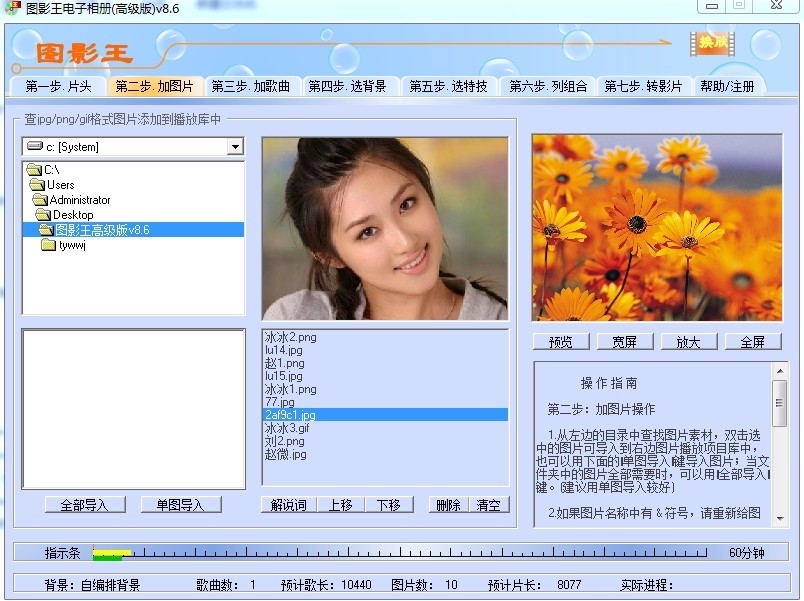Click the 宽屏 widescreen button
Screen dimensions: 804x601
pyautogui.click(x=625, y=342)
